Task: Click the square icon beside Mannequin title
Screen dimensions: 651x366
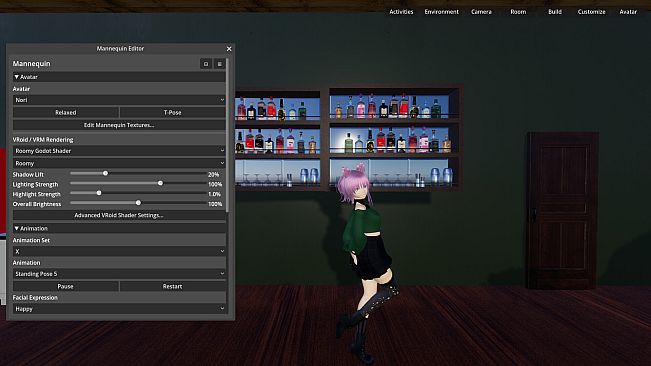Action: (206, 64)
